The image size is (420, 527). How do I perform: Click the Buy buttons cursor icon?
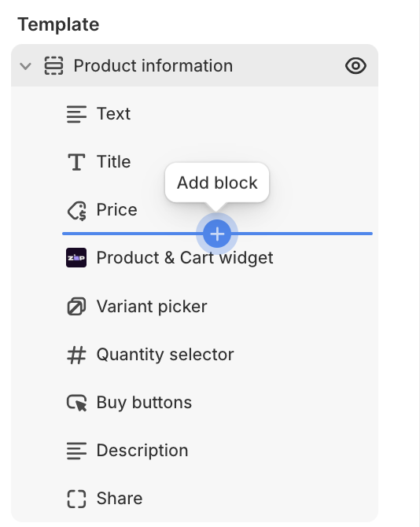pyautogui.click(x=76, y=403)
